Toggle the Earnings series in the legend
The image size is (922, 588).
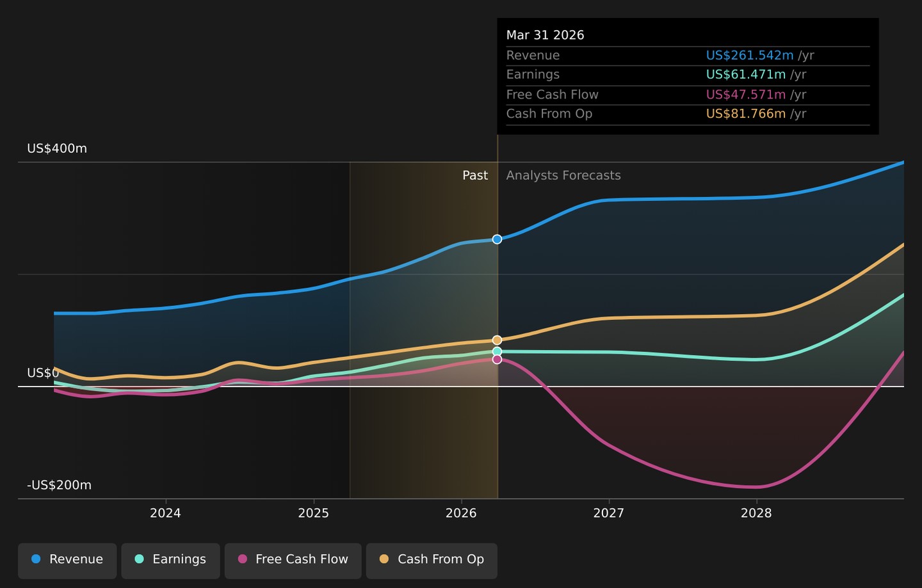[170, 560]
